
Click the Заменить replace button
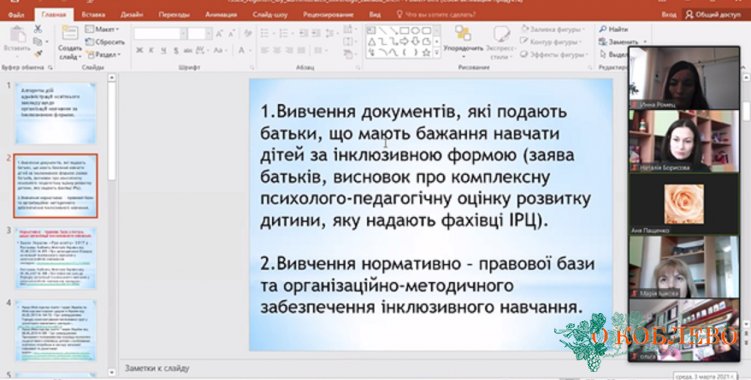[x=618, y=42]
